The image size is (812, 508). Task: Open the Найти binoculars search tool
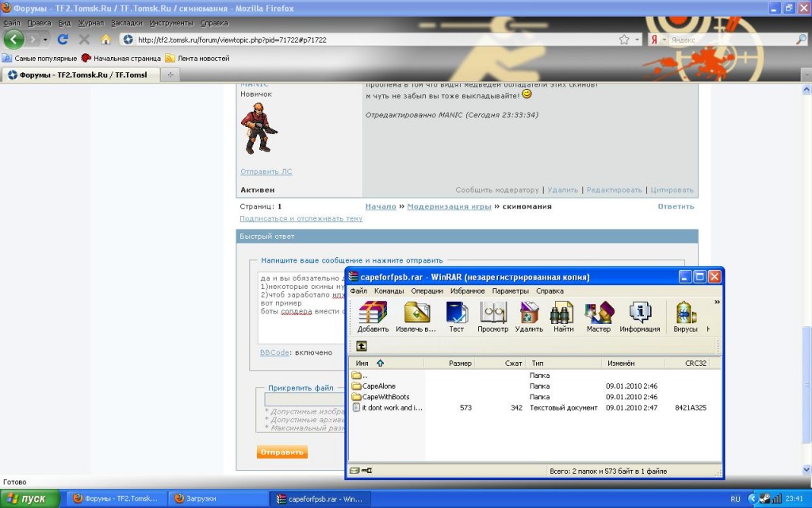pos(563,316)
